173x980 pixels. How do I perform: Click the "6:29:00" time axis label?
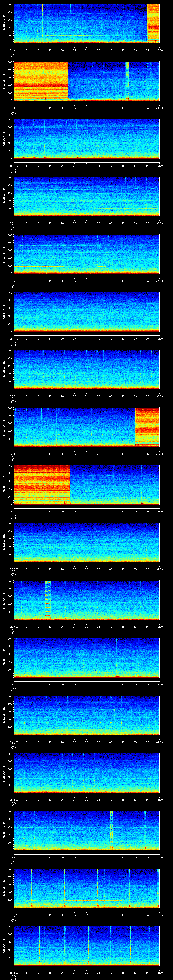coord(13,50)
